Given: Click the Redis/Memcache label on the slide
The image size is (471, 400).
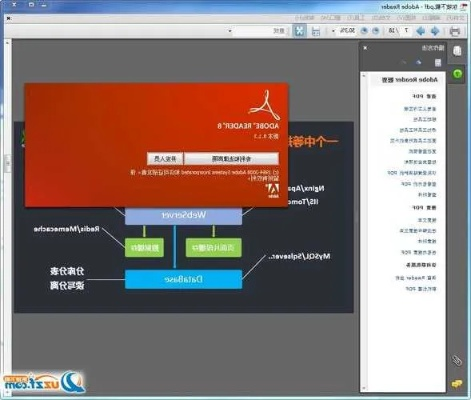Looking at the screenshot, I should tap(66, 229).
